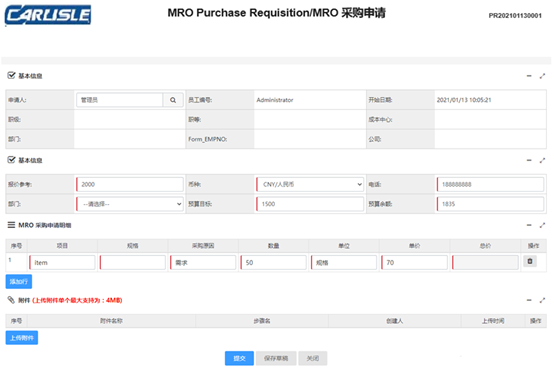The width and height of the screenshot is (554, 374).
Task: Click the 电话 phone field showing 188888888
Action: click(490, 184)
